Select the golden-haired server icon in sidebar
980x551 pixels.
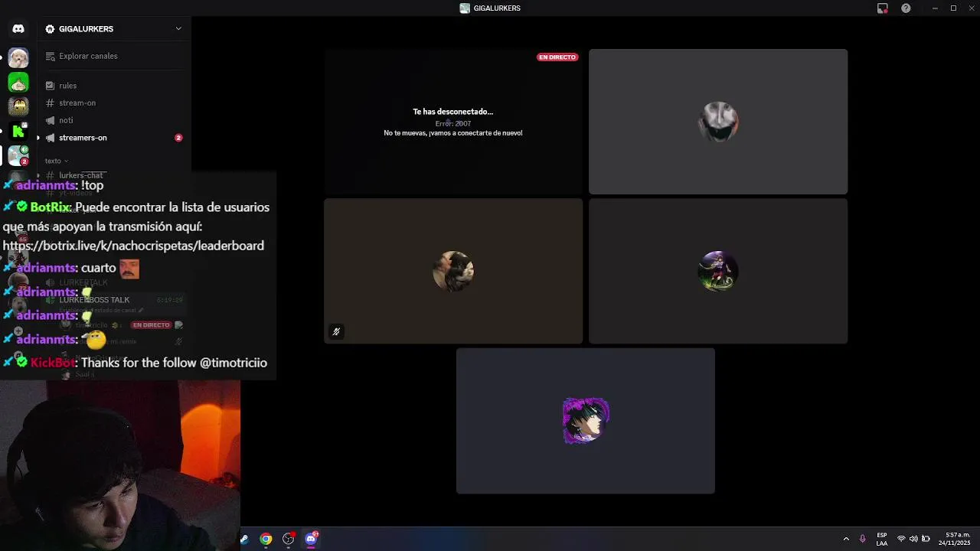click(x=18, y=106)
